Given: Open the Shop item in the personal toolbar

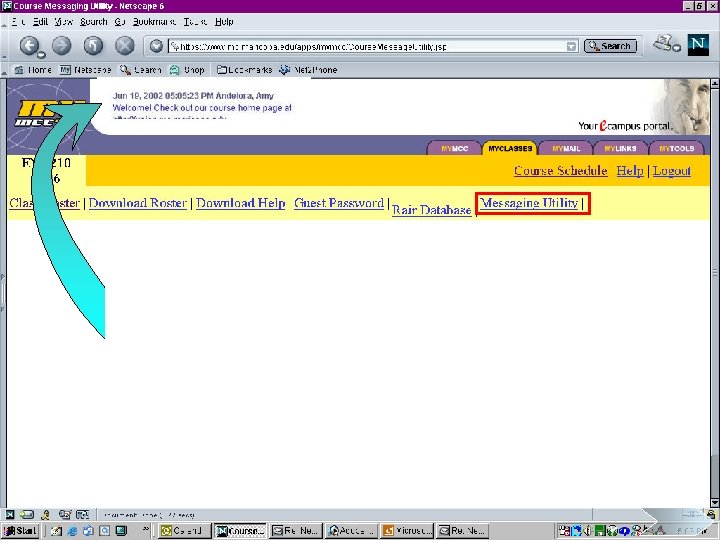Looking at the screenshot, I should click(187, 70).
